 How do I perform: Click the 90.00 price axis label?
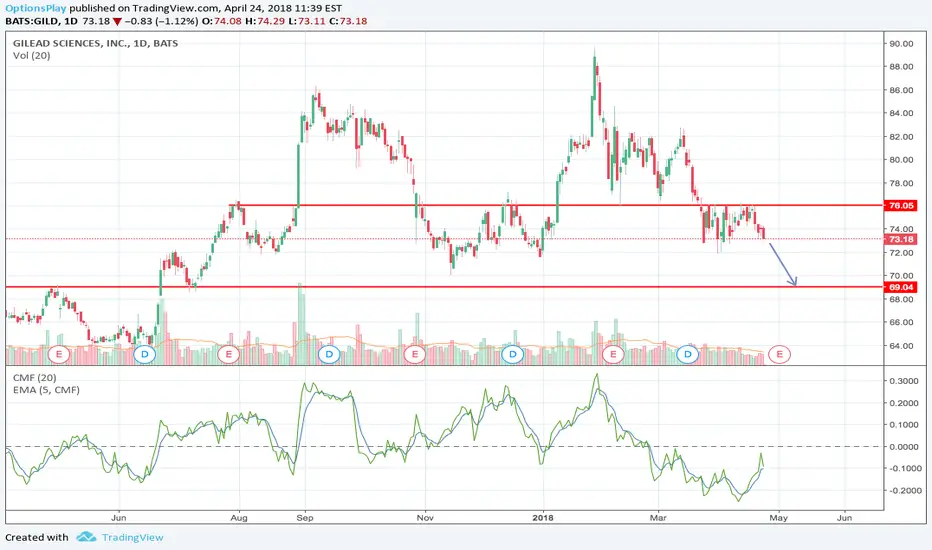(x=901, y=43)
